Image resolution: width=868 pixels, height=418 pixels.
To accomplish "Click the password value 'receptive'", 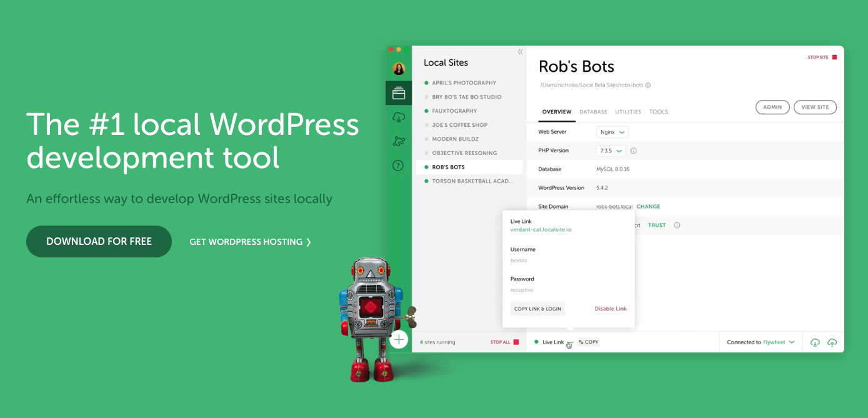I will coord(522,291).
